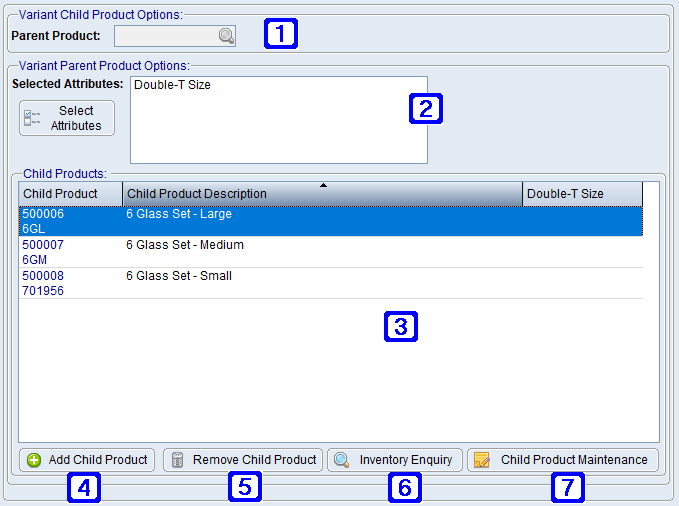Image resolution: width=679 pixels, height=506 pixels.
Task: Sort by Child Product column header
Action: pos(71,194)
